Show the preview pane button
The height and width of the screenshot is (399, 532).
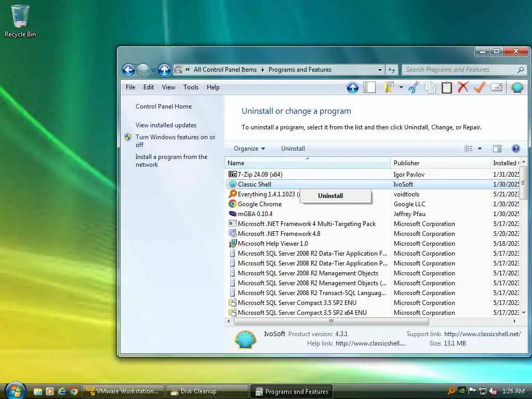497,149
